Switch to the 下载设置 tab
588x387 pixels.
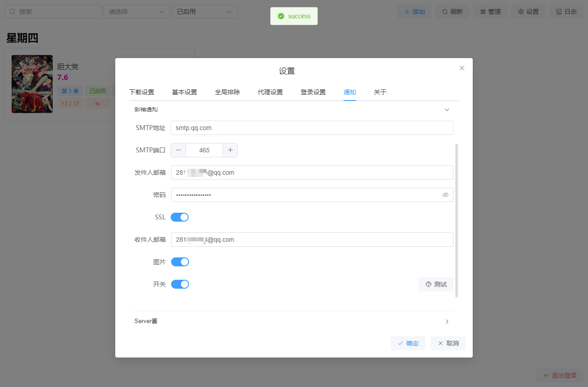[x=142, y=92]
